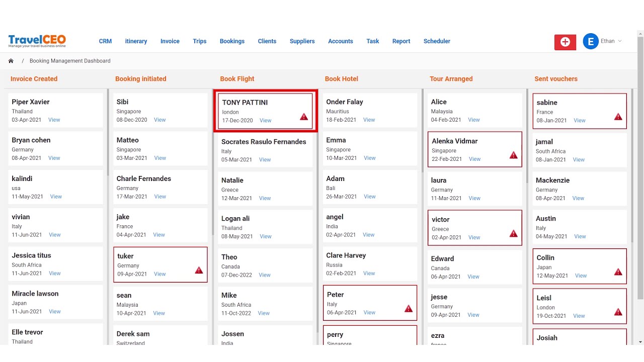The height and width of the screenshot is (362, 644).
Task: View Onder Falay's booking
Action: [x=369, y=120]
